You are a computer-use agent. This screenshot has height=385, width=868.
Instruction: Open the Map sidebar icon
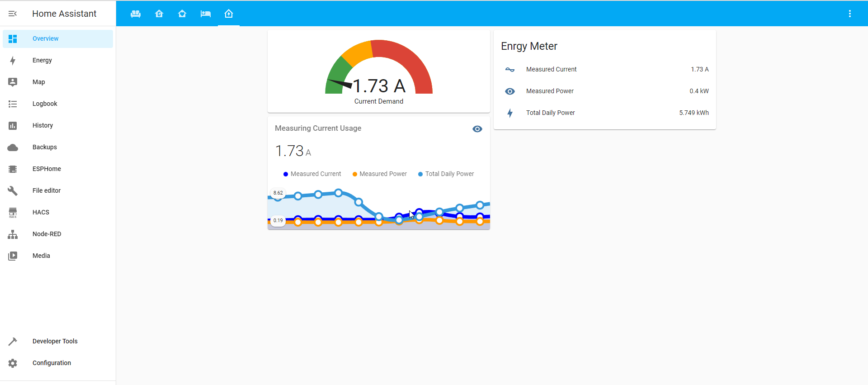(x=13, y=82)
